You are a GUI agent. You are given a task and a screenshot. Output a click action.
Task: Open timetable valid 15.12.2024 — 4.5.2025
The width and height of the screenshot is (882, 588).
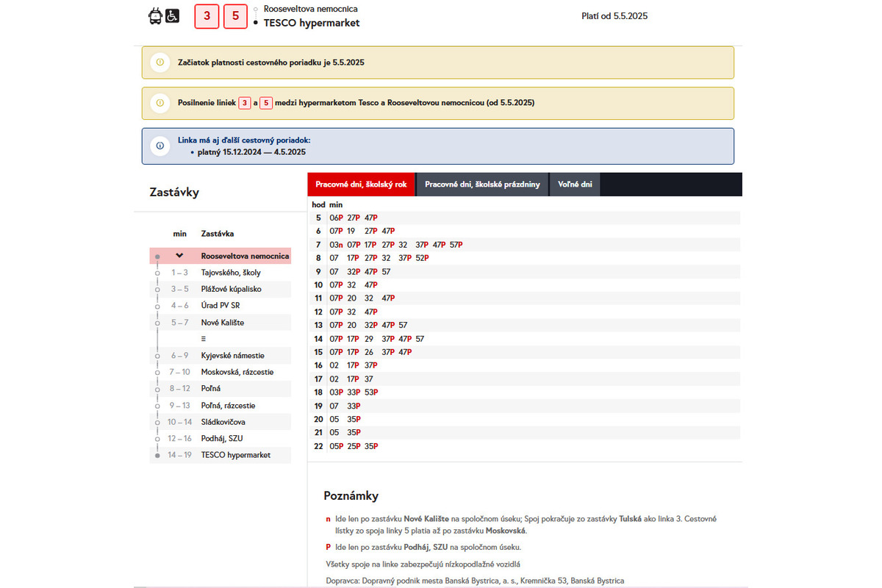click(x=251, y=152)
